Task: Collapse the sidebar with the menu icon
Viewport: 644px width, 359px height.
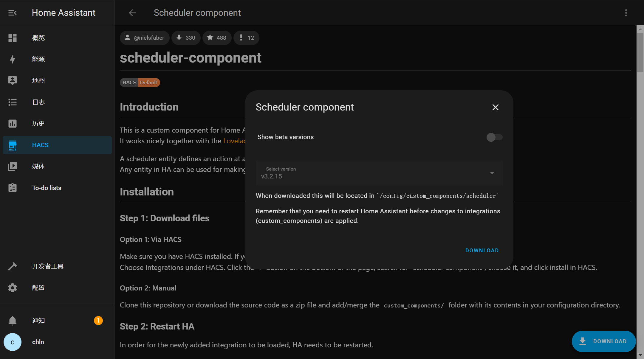Action: coord(12,13)
